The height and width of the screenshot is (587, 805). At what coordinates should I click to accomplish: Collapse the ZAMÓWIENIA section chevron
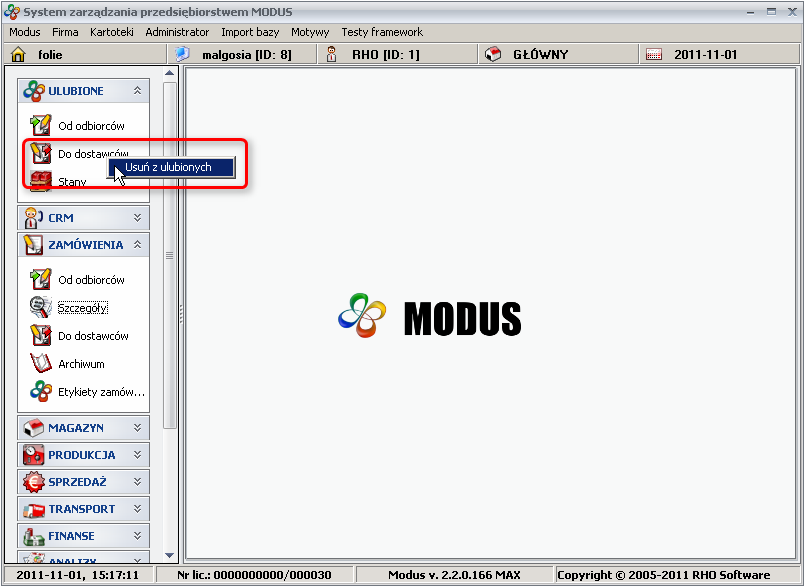[137, 244]
